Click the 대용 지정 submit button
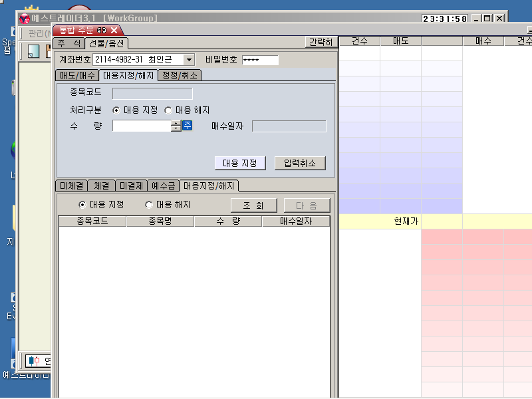This screenshot has width=532, height=399. coord(240,163)
